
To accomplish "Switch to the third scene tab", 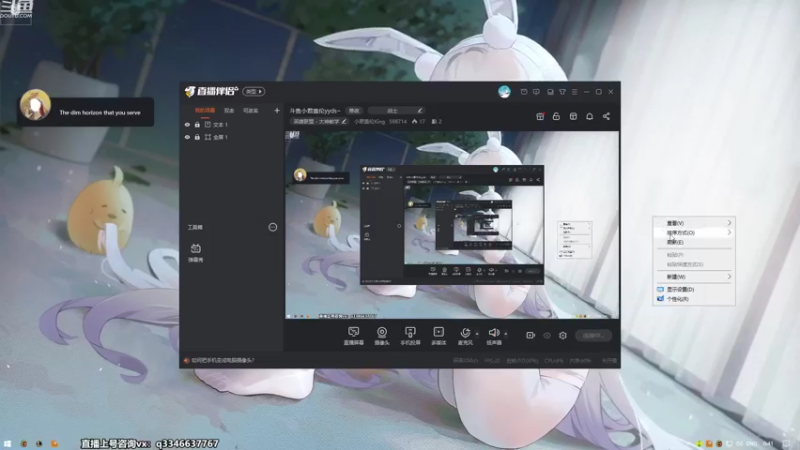I will pos(251,111).
